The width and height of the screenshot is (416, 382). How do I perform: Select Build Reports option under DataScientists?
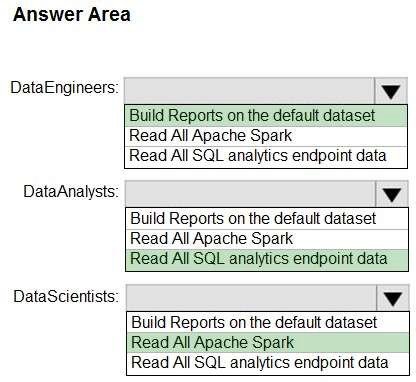coord(268,322)
